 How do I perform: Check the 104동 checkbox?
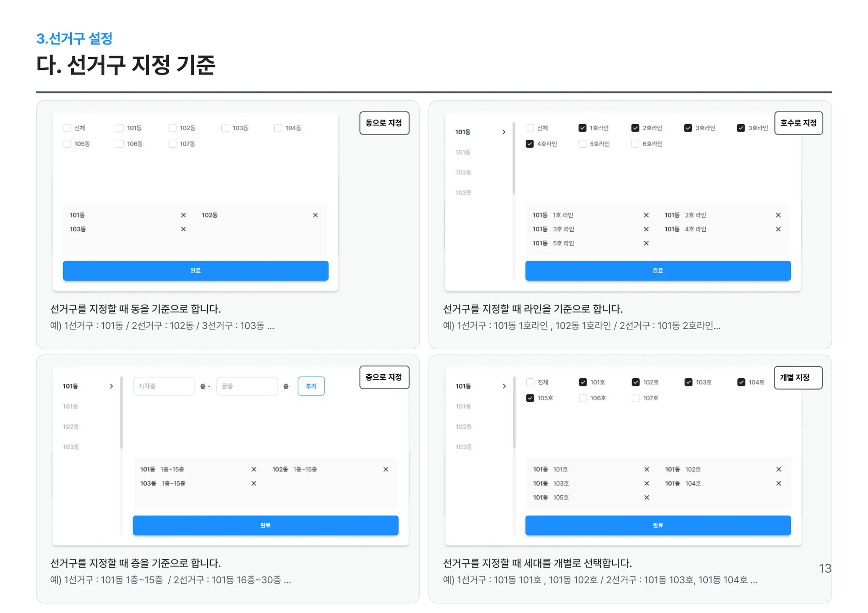point(278,128)
